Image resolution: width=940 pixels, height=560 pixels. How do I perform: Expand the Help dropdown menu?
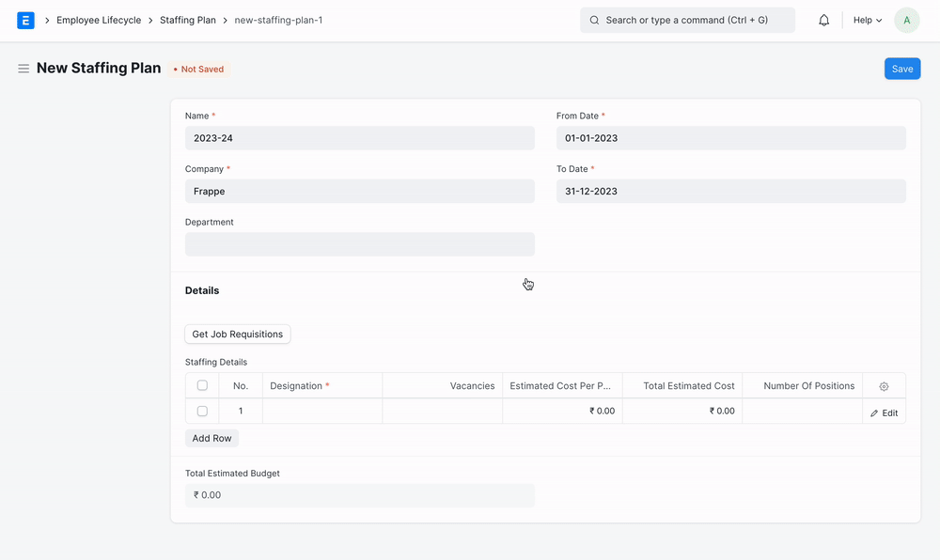coord(867,20)
